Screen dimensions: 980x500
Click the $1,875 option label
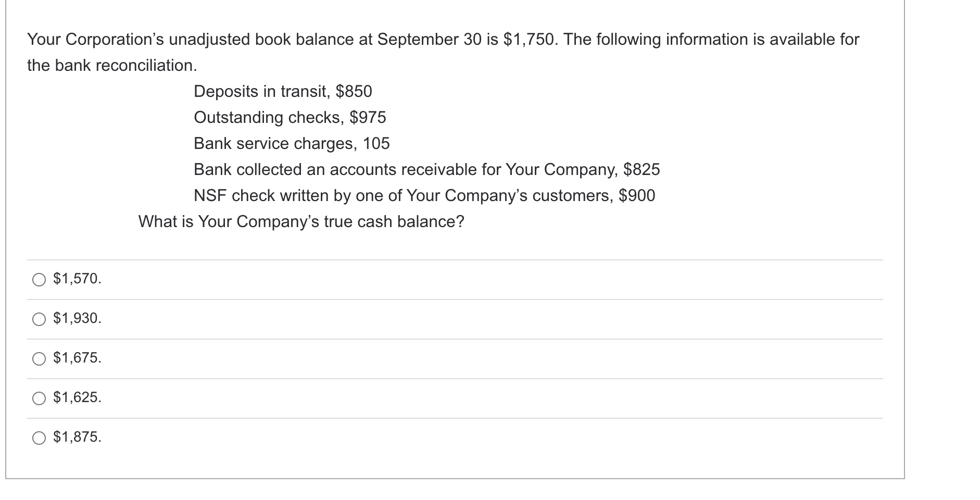click(76, 438)
